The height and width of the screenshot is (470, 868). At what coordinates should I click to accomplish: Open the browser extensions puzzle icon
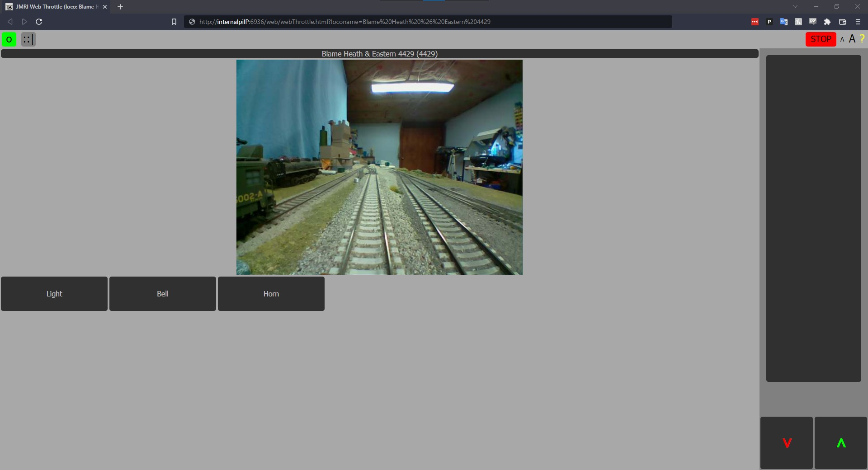click(x=828, y=21)
